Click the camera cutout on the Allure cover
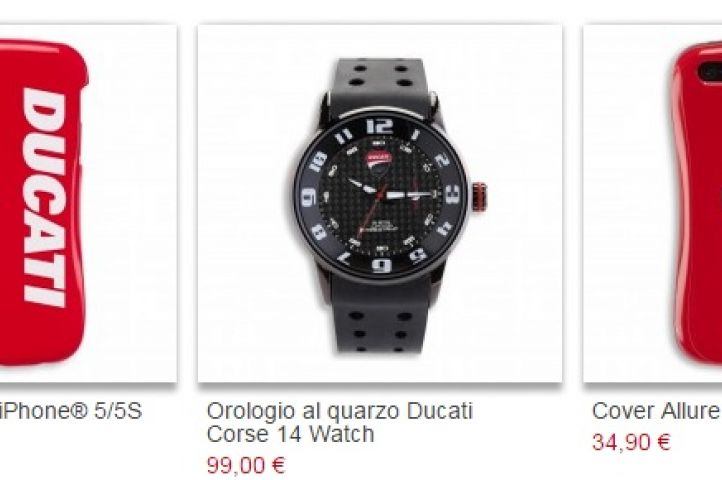Screen dimensions: 722x480 click(710, 70)
